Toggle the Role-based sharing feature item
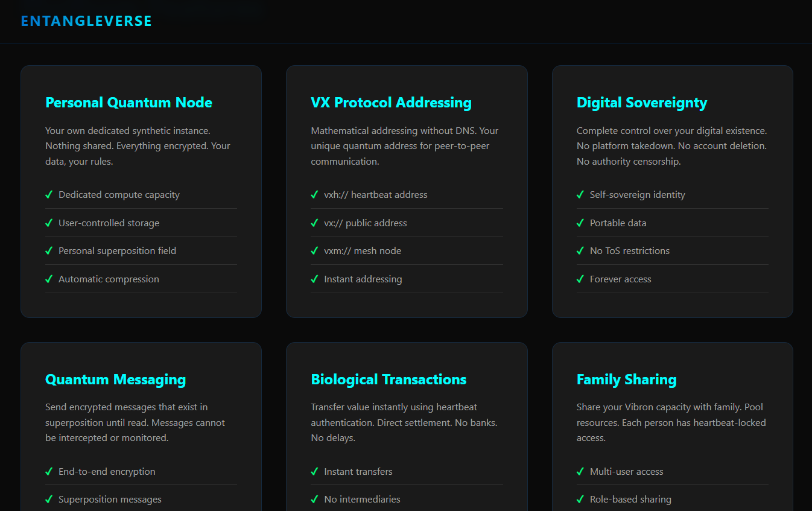The width and height of the screenshot is (812, 511). (x=630, y=499)
